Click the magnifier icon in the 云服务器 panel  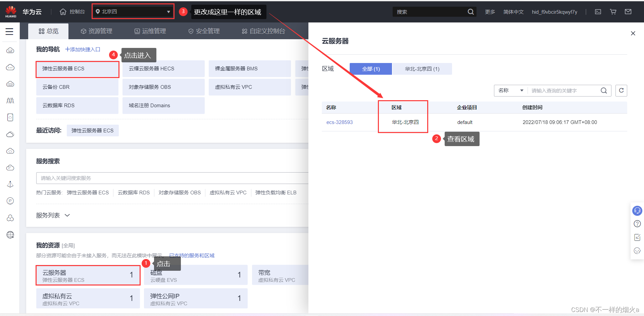pyautogui.click(x=604, y=90)
